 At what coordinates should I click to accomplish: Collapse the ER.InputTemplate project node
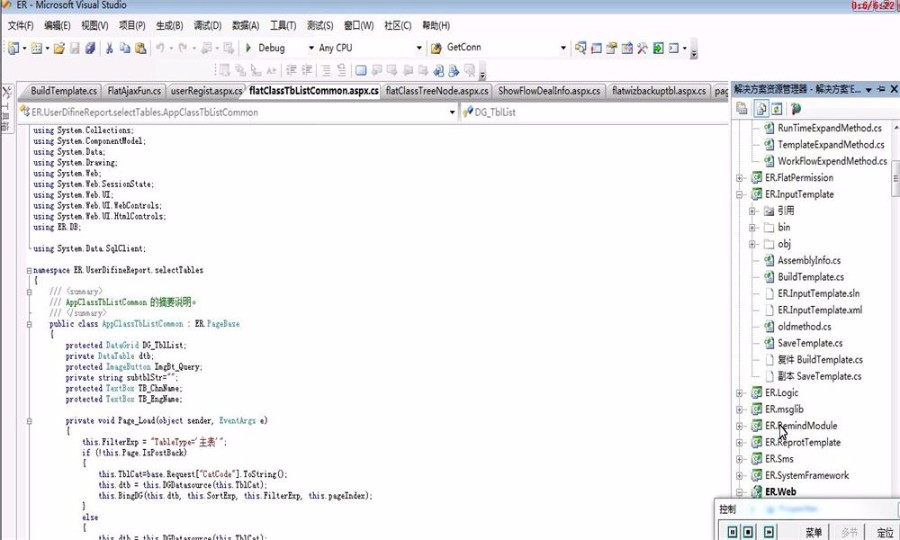(740, 195)
